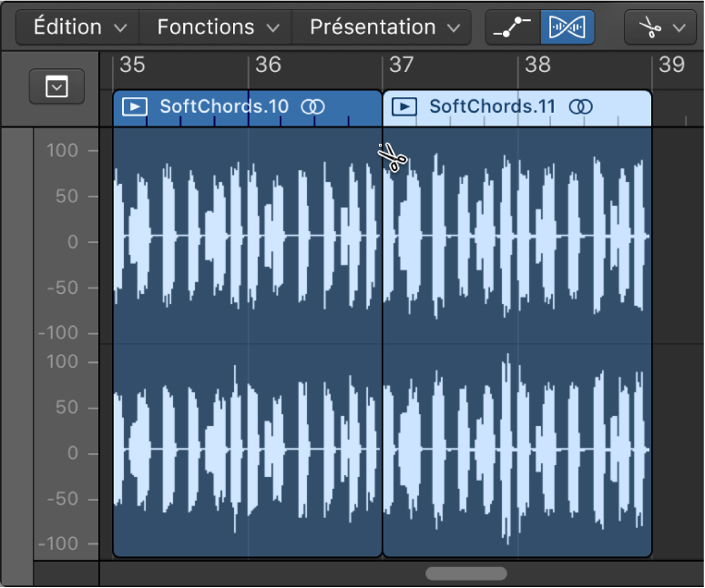705x588 pixels.
Task: Click bar 35 in the ruler
Action: coord(133,66)
